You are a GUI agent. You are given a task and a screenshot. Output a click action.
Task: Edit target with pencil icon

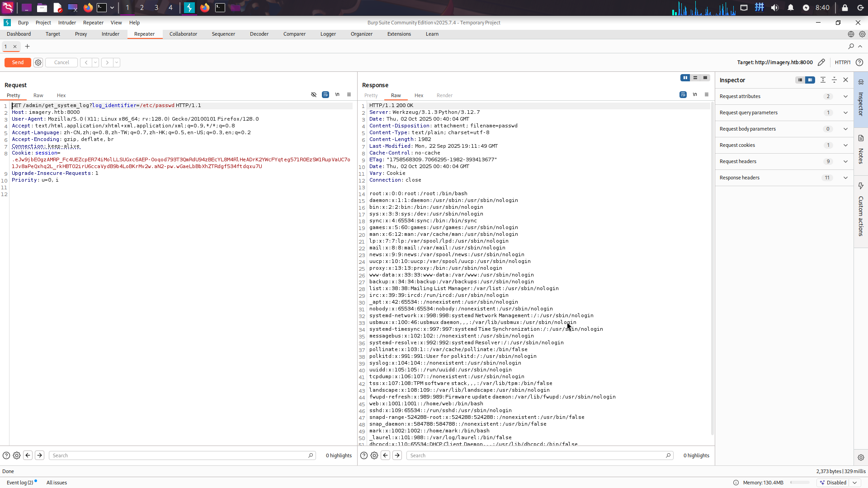coord(821,62)
